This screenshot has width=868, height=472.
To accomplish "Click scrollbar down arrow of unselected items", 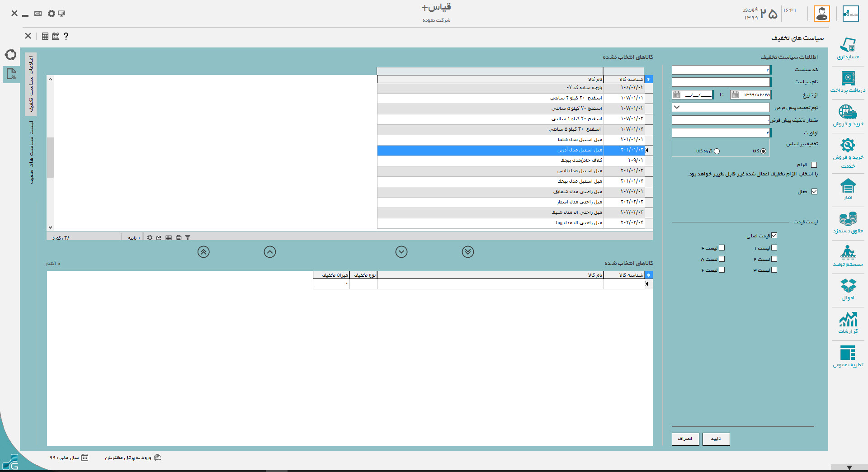I will point(50,227).
